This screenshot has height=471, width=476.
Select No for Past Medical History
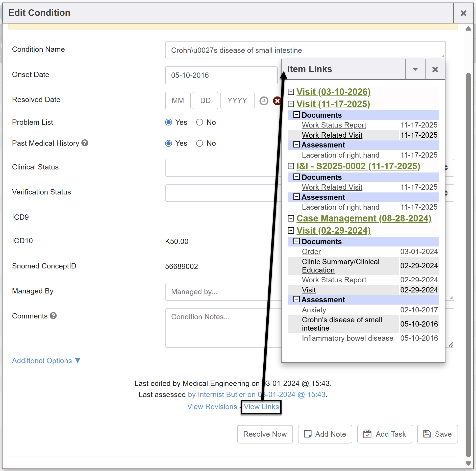[199, 143]
